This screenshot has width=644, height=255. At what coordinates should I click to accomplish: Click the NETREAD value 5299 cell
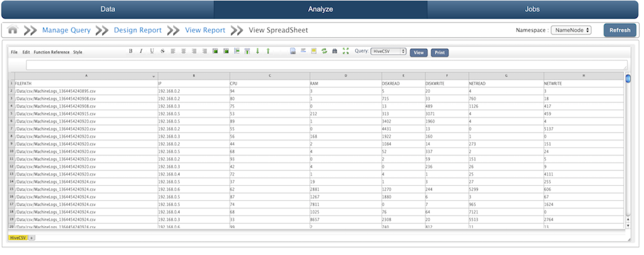coord(506,189)
